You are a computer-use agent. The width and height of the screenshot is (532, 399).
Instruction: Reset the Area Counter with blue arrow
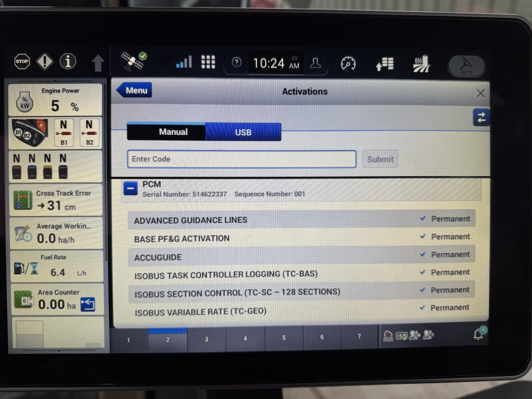pyautogui.click(x=87, y=305)
